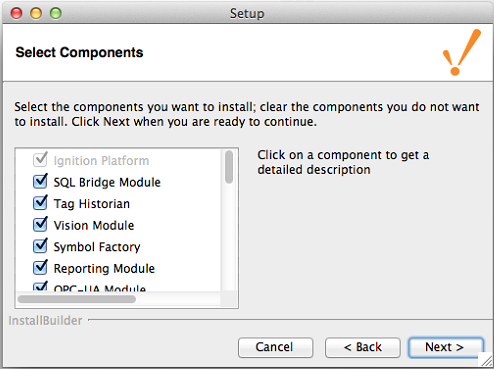Uncheck the SQL Bridge Module checkbox
This screenshot has width=494, height=369.
(x=40, y=182)
